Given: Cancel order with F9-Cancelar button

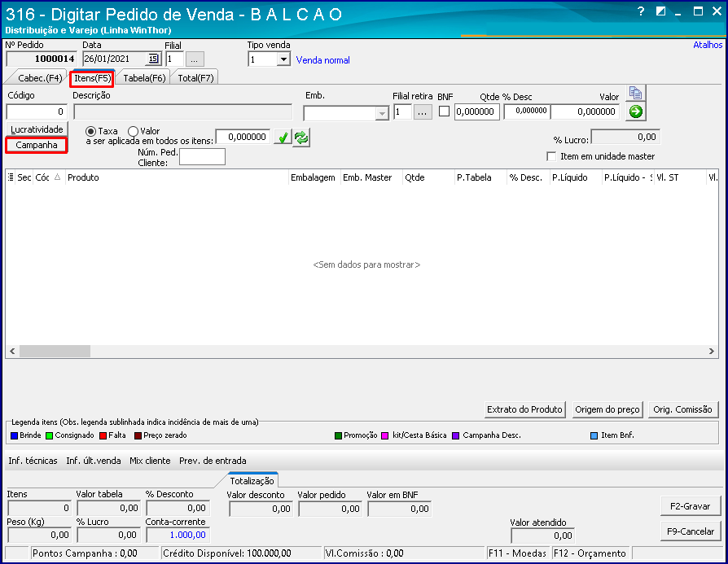Looking at the screenshot, I should pyautogui.click(x=691, y=531).
